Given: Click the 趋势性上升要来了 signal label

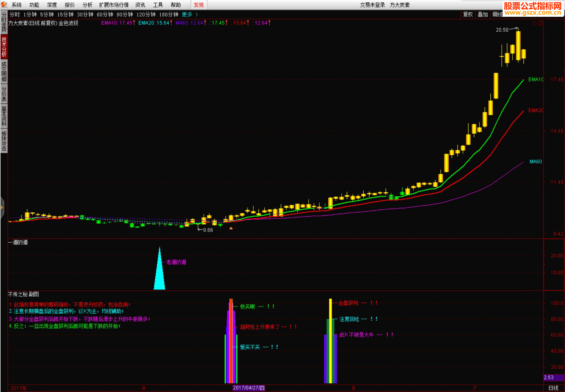Looking at the screenshot, I should tap(260, 327).
